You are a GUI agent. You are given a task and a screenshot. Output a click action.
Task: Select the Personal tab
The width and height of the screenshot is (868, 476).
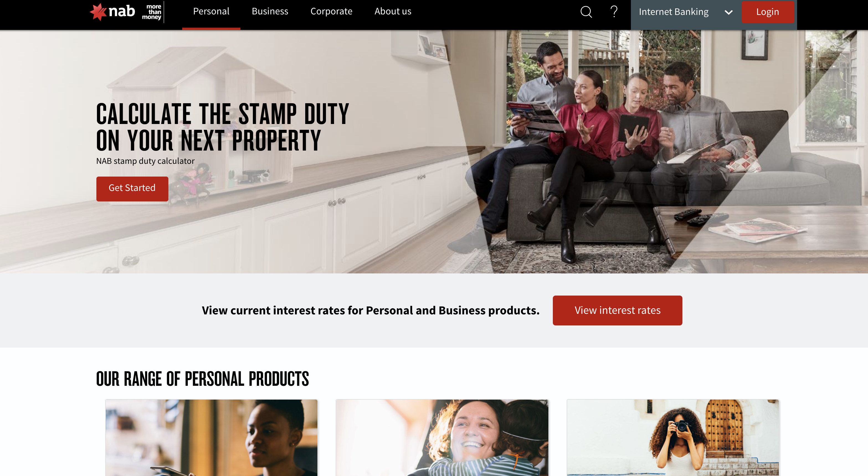tap(211, 11)
